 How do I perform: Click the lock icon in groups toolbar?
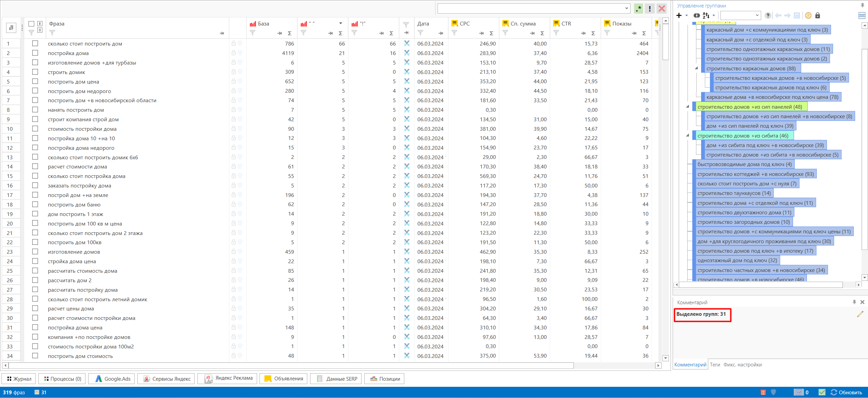[817, 16]
